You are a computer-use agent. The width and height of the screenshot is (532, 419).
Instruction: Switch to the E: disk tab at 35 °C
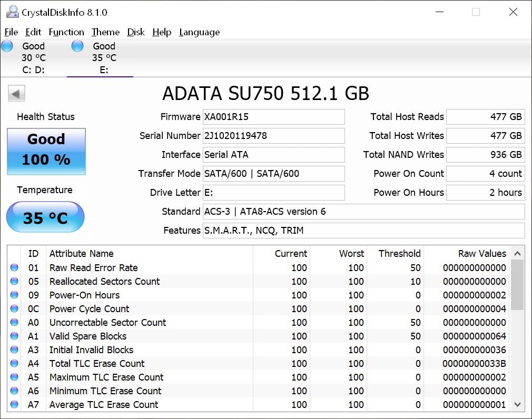(x=103, y=58)
